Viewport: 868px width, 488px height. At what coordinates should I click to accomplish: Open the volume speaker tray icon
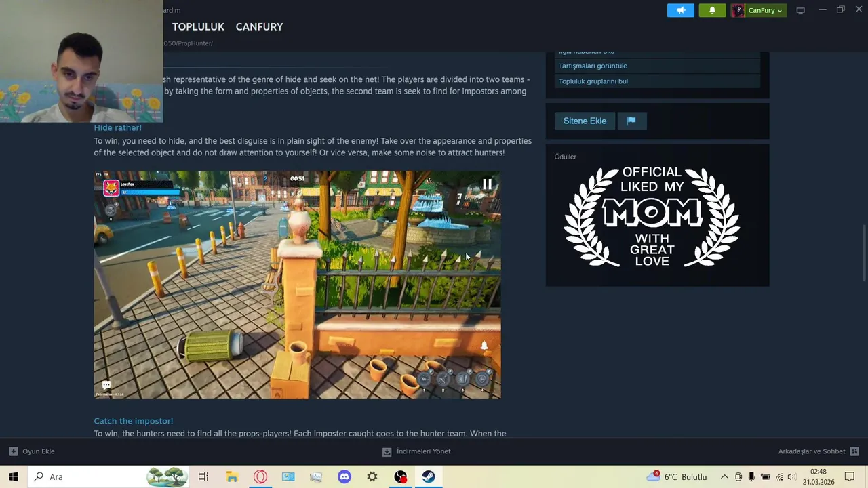(791, 476)
